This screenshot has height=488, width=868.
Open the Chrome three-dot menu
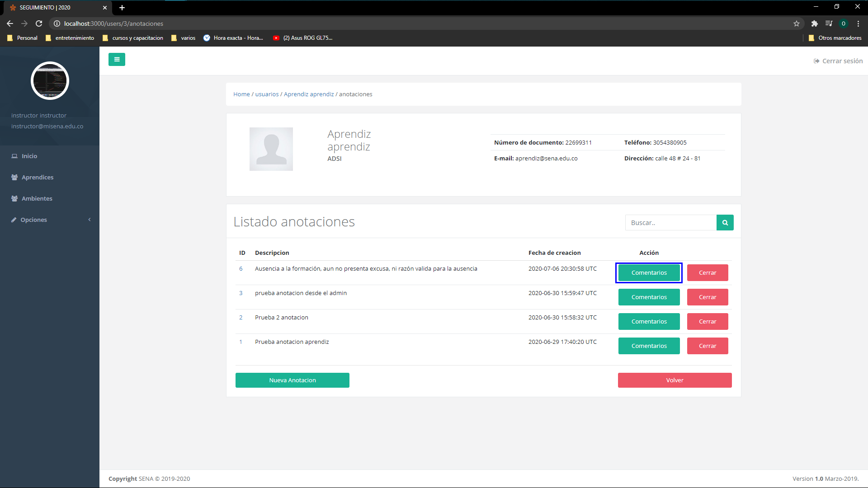[859, 23]
